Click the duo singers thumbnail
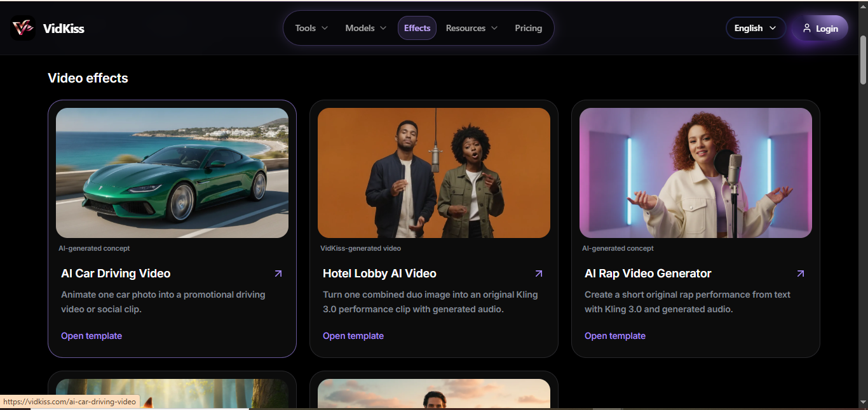868x410 pixels. [434, 173]
